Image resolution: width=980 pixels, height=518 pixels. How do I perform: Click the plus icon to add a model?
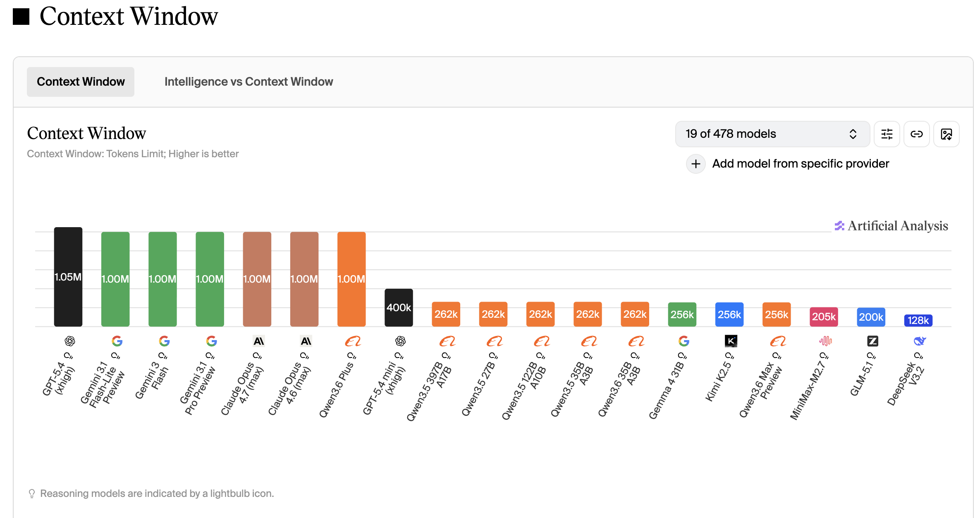point(696,164)
